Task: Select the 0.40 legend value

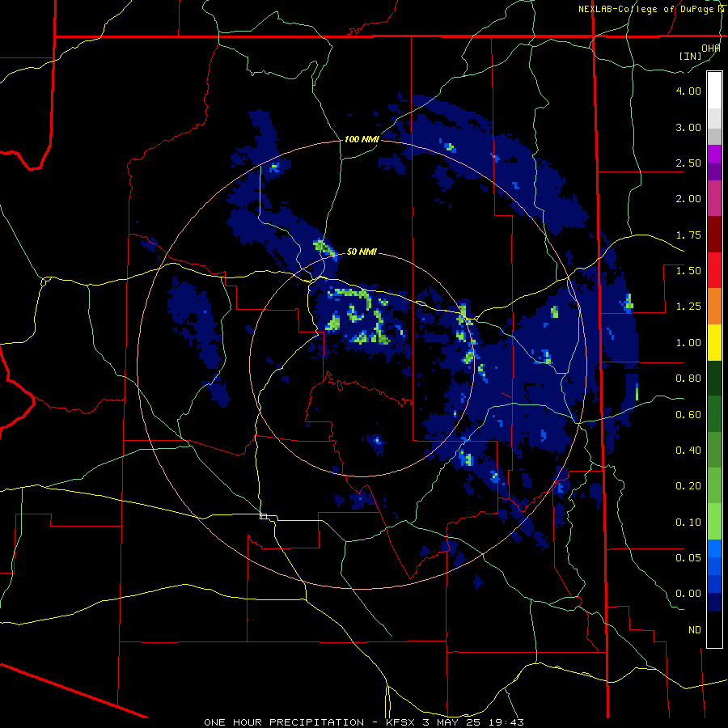Action: click(688, 451)
